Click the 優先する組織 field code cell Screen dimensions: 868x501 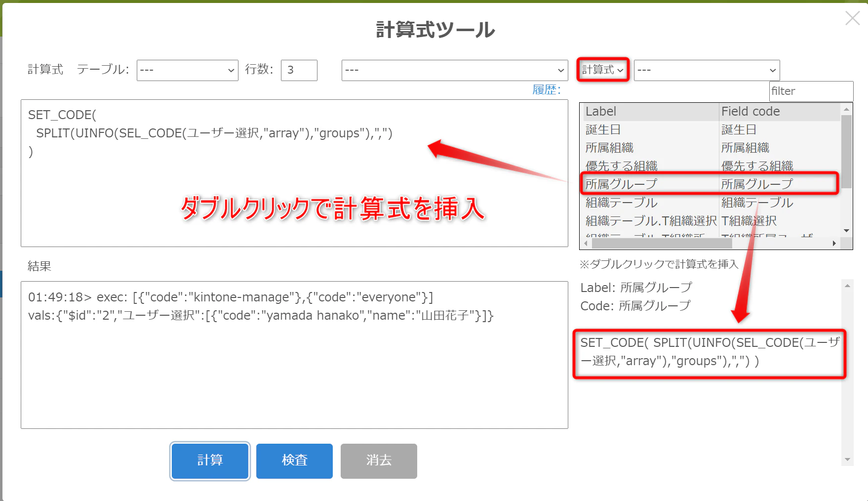coord(780,166)
